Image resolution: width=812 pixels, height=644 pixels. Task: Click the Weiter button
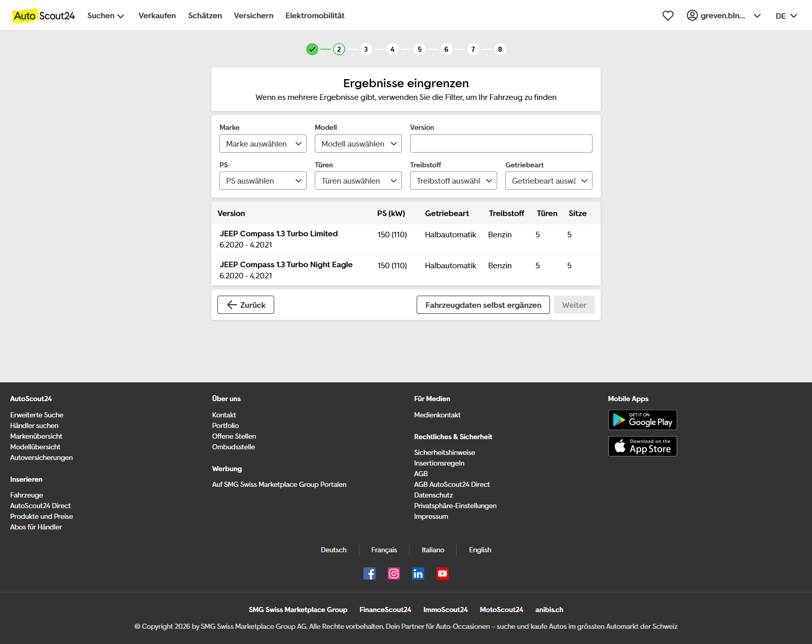coord(574,305)
